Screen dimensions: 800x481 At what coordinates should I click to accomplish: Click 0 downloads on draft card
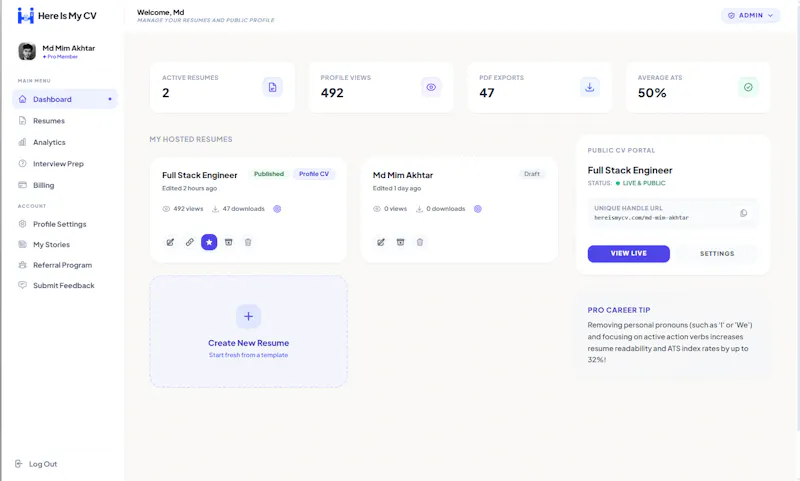(x=441, y=209)
